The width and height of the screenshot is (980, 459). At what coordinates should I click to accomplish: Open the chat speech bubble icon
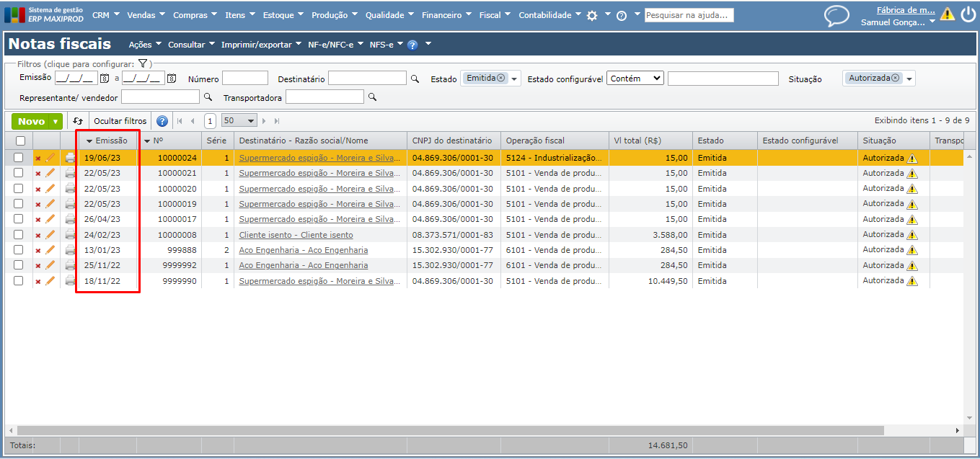836,15
